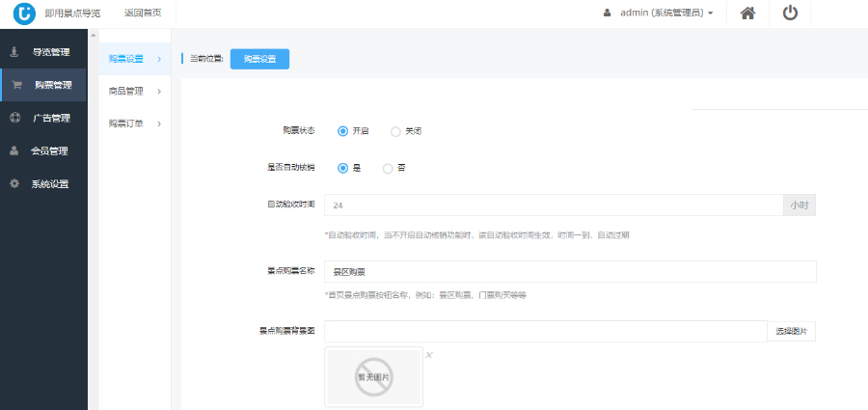
Task: Open the 购票设置 submenu item
Action: pyautogui.click(x=134, y=59)
